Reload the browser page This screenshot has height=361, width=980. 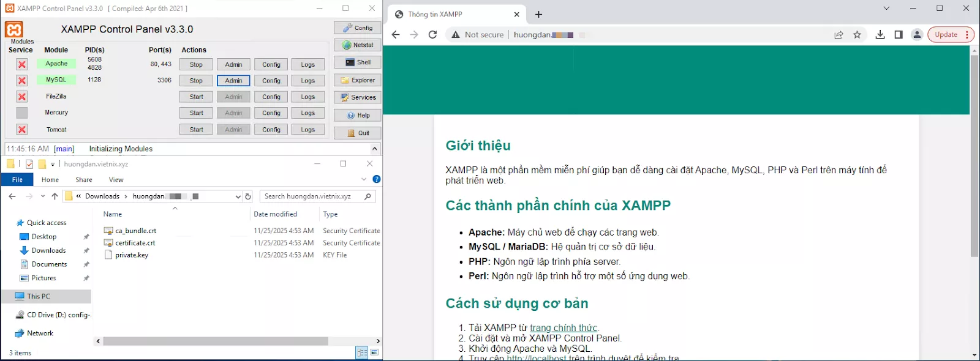432,35
